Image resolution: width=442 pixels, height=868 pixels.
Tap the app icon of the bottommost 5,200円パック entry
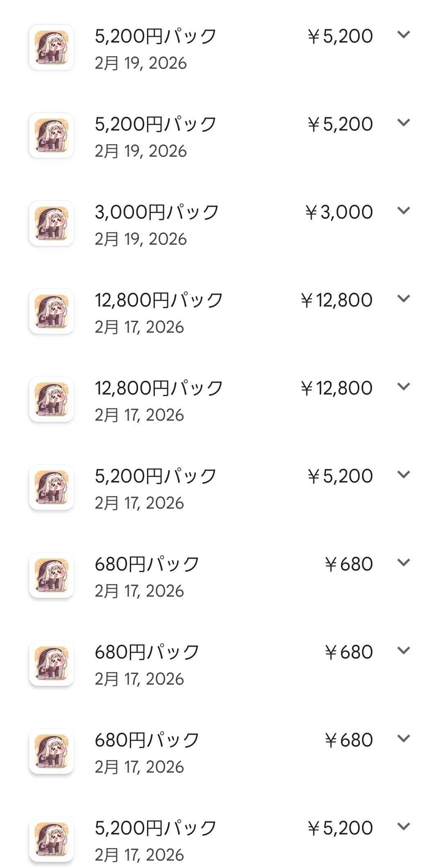pyautogui.click(x=52, y=839)
